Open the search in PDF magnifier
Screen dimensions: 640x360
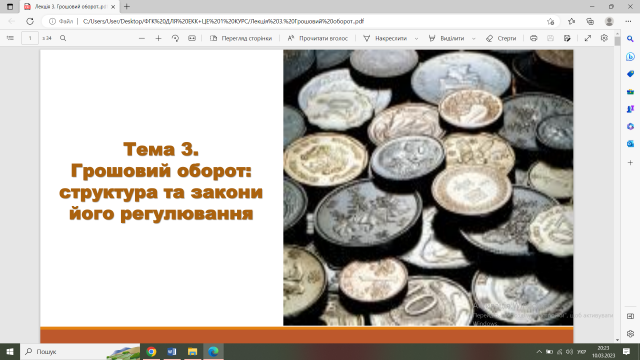point(63,38)
